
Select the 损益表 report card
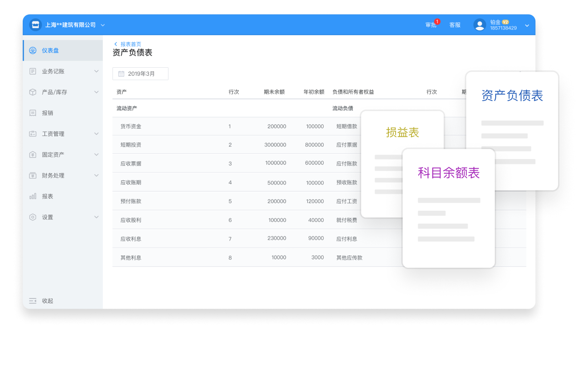point(402,133)
